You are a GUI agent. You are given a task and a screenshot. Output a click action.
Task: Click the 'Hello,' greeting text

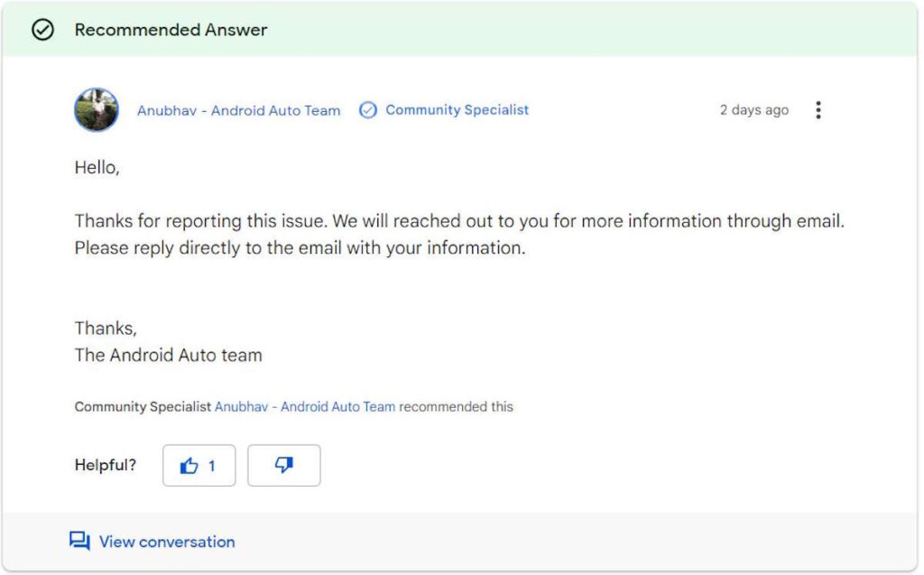point(97,168)
